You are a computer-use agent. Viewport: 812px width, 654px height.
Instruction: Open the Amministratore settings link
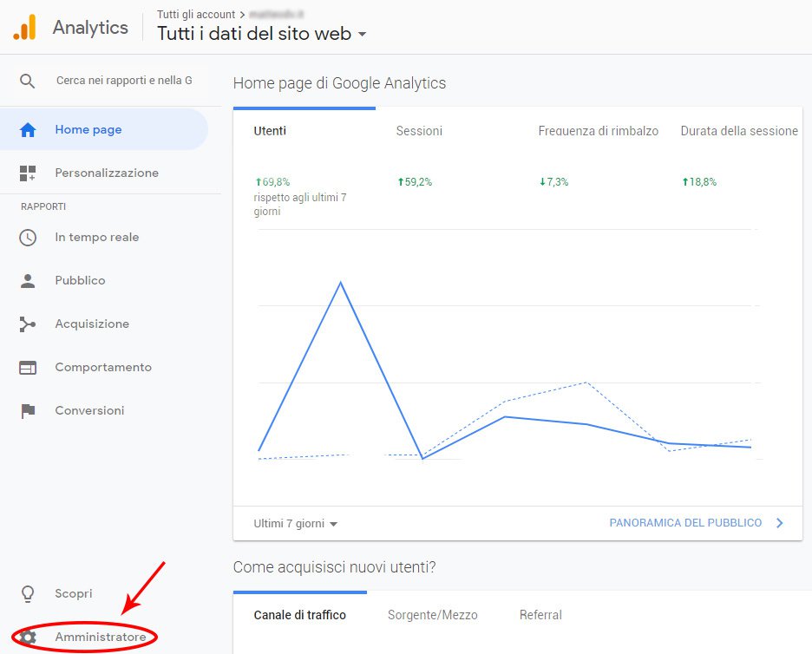point(101,637)
